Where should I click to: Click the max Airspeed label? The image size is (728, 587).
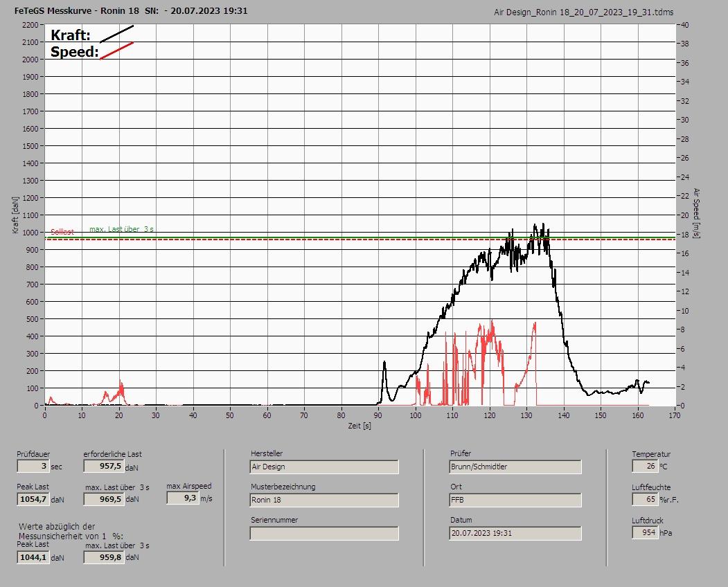(x=189, y=486)
